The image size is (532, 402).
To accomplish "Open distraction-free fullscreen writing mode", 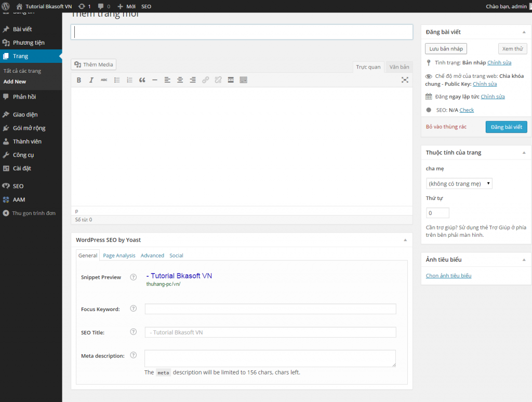I will pyautogui.click(x=405, y=80).
